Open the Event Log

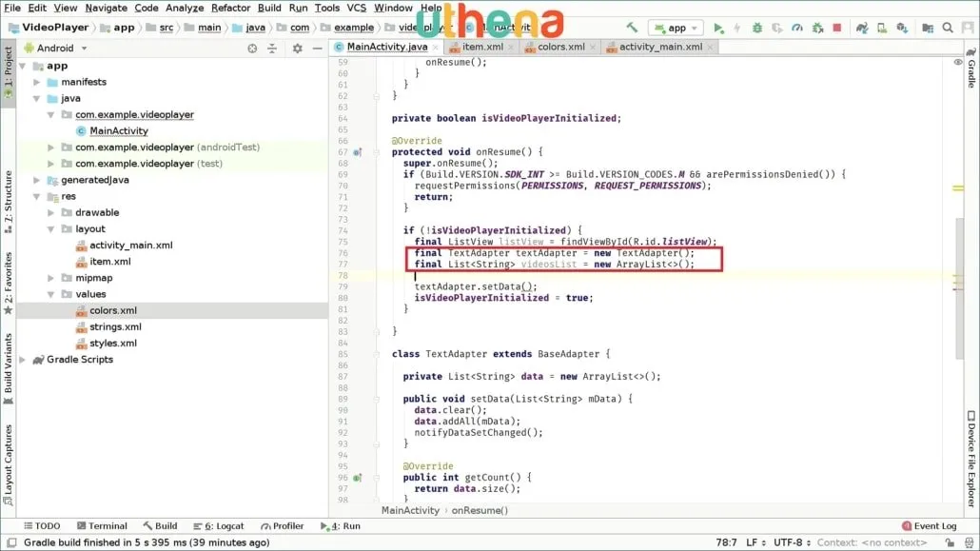point(930,526)
